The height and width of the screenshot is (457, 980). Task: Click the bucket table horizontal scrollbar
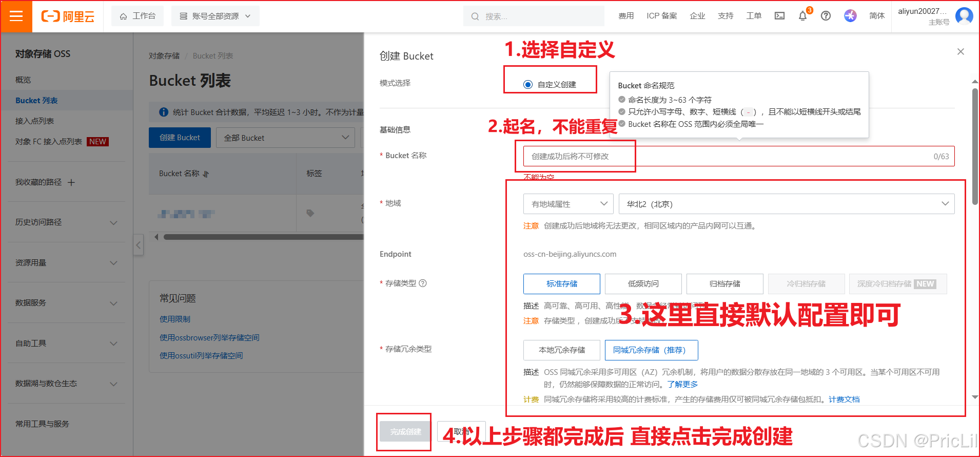(x=263, y=237)
